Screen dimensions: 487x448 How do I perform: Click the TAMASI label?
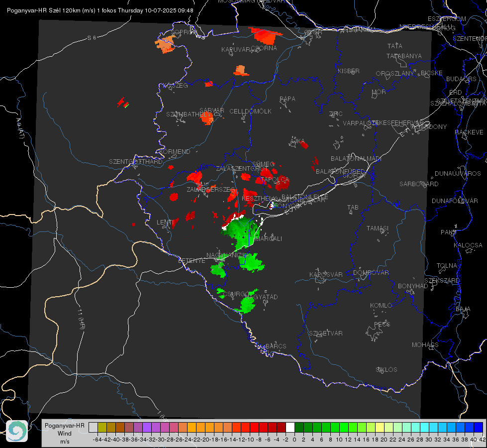378,228
